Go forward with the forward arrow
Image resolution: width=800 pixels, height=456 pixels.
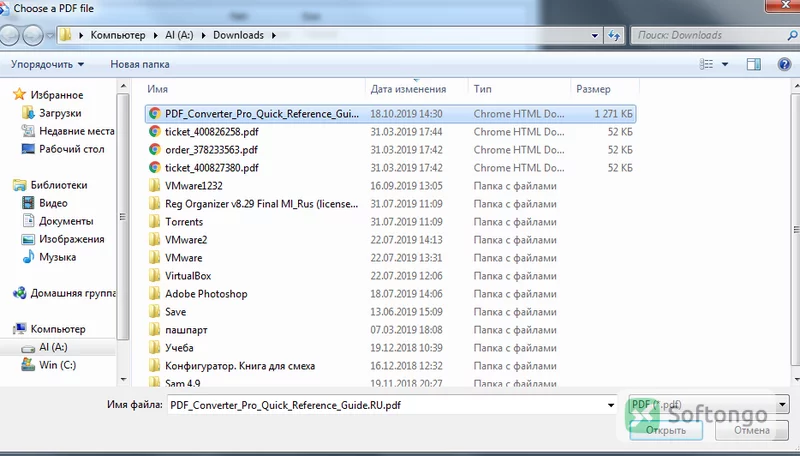pyautogui.click(x=33, y=35)
